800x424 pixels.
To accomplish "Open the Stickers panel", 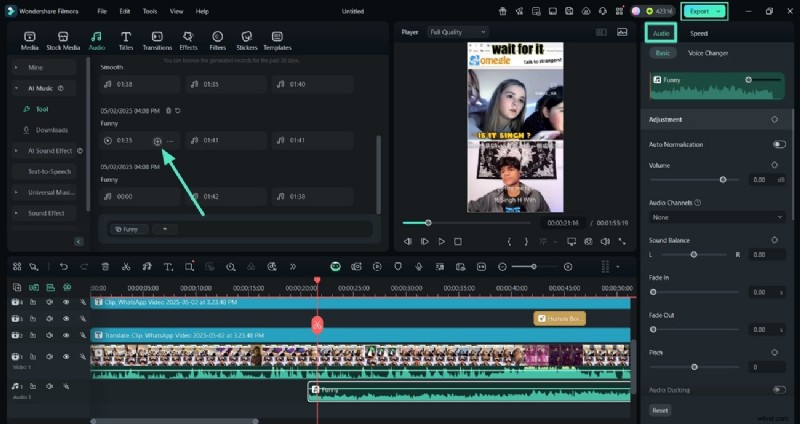I will point(246,40).
